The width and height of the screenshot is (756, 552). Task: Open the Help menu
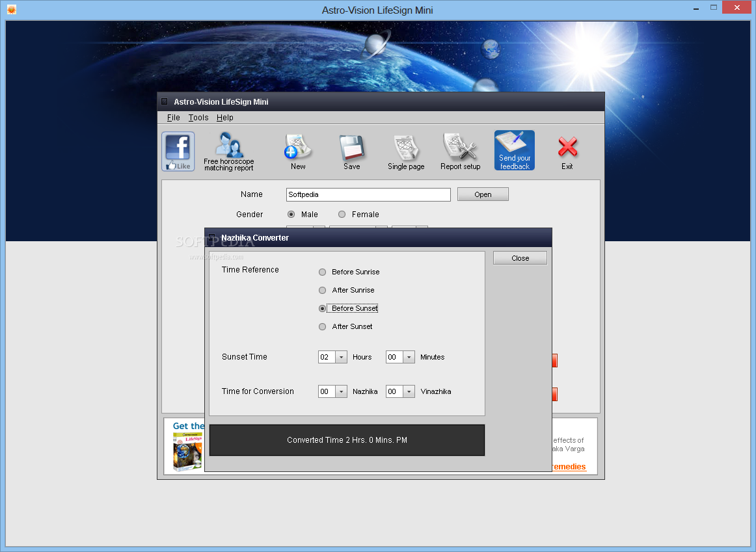pos(224,118)
